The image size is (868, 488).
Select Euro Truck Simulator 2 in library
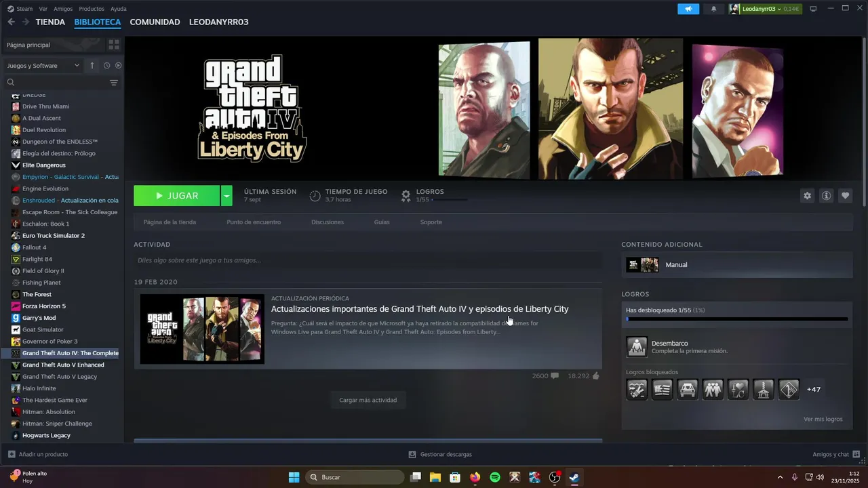pos(54,236)
